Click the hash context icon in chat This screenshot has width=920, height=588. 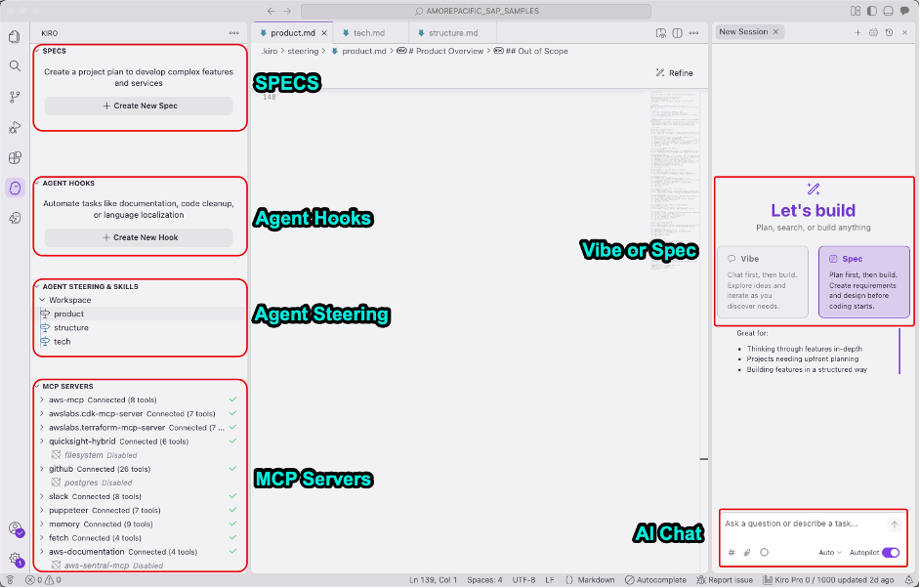click(x=732, y=553)
